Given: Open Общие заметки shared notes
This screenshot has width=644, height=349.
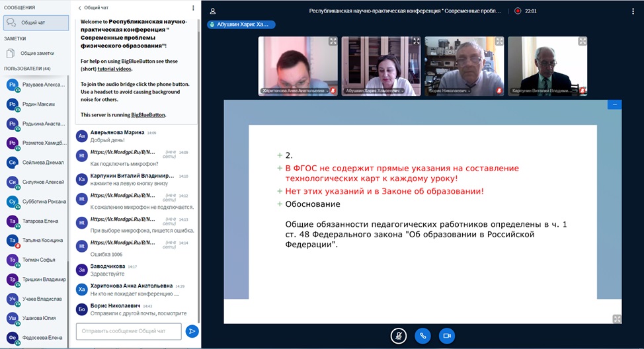Looking at the screenshot, I should coord(37,53).
